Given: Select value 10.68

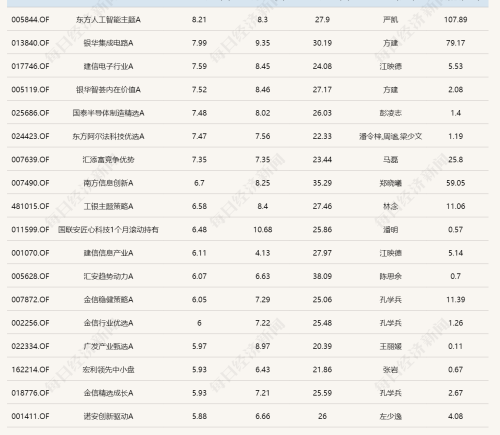Looking at the screenshot, I should tap(263, 230).
